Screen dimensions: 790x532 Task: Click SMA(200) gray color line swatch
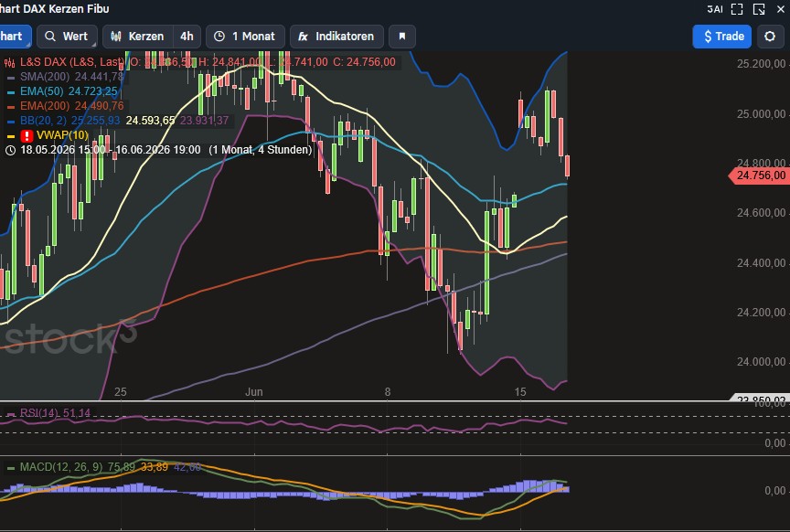click(11, 78)
